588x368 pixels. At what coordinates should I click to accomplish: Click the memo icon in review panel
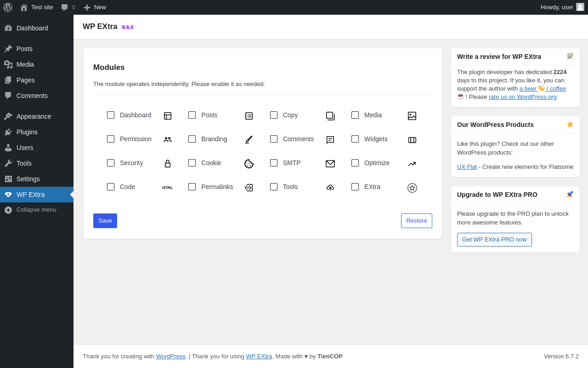[x=570, y=56]
